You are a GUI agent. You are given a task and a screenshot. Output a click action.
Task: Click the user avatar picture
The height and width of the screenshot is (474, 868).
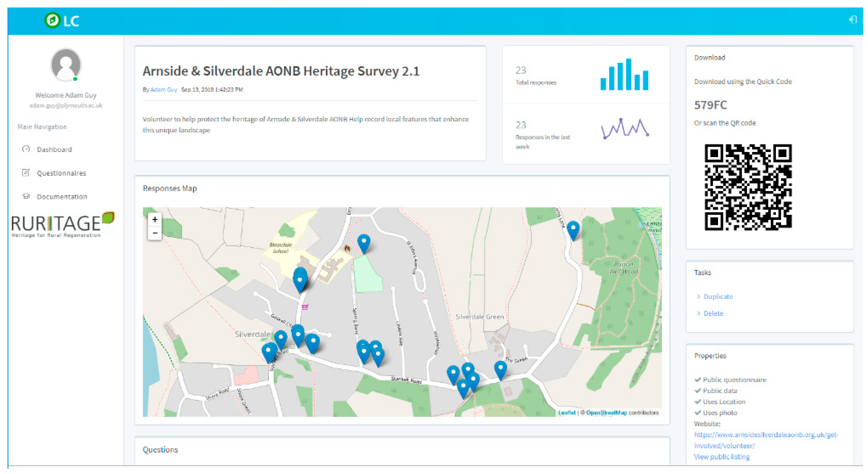pos(66,65)
